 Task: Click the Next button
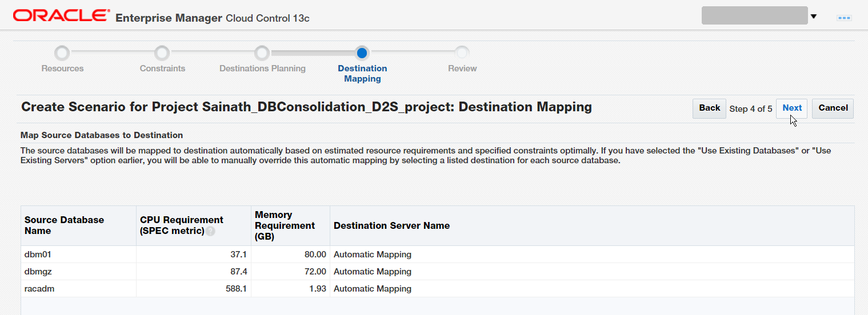point(792,108)
